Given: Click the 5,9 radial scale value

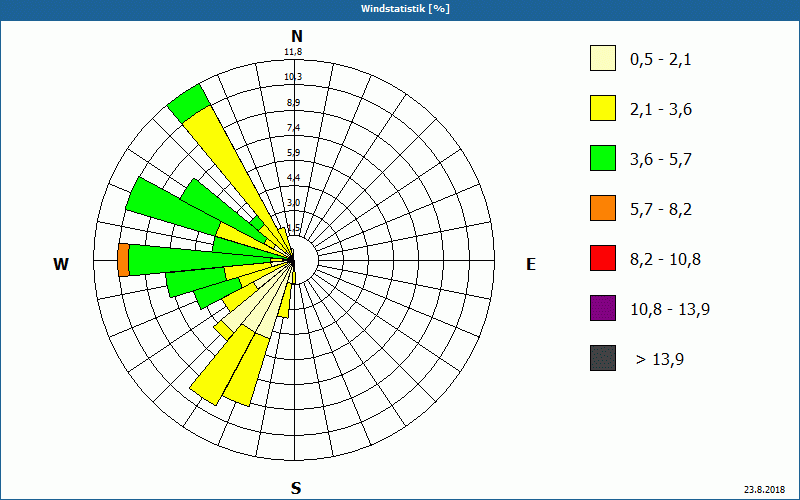Looking at the screenshot, I should tap(293, 153).
